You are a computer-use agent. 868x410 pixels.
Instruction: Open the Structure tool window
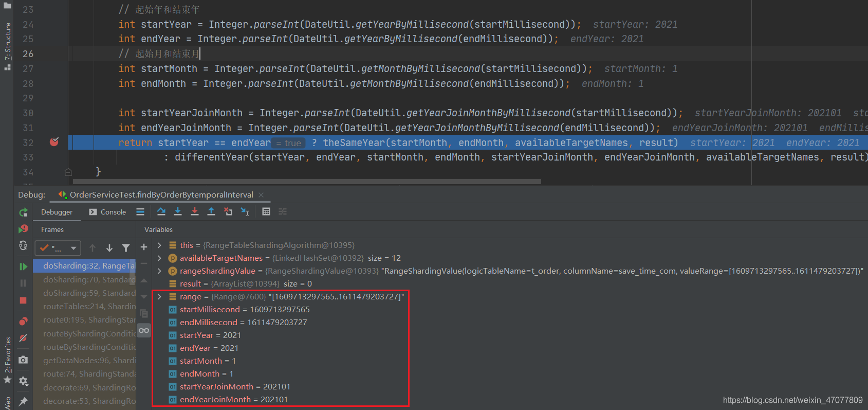(x=7, y=46)
